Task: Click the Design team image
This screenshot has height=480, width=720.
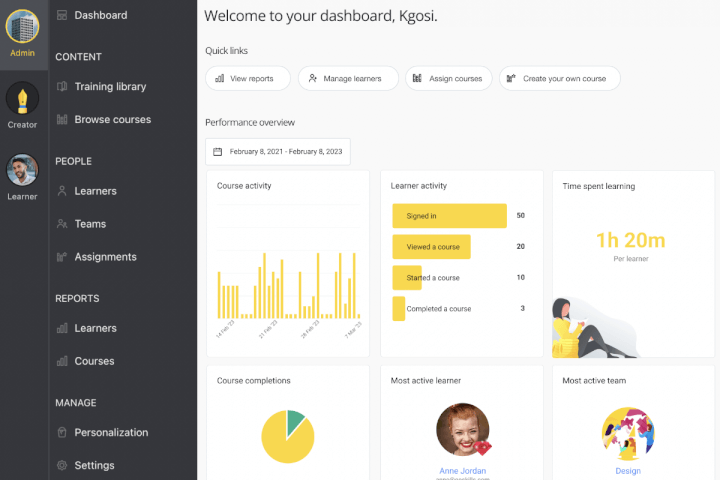Action: pyautogui.click(x=628, y=434)
